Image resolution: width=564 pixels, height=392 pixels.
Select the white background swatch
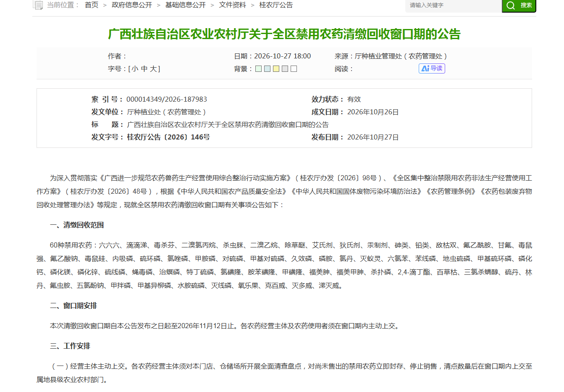point(294,69)
